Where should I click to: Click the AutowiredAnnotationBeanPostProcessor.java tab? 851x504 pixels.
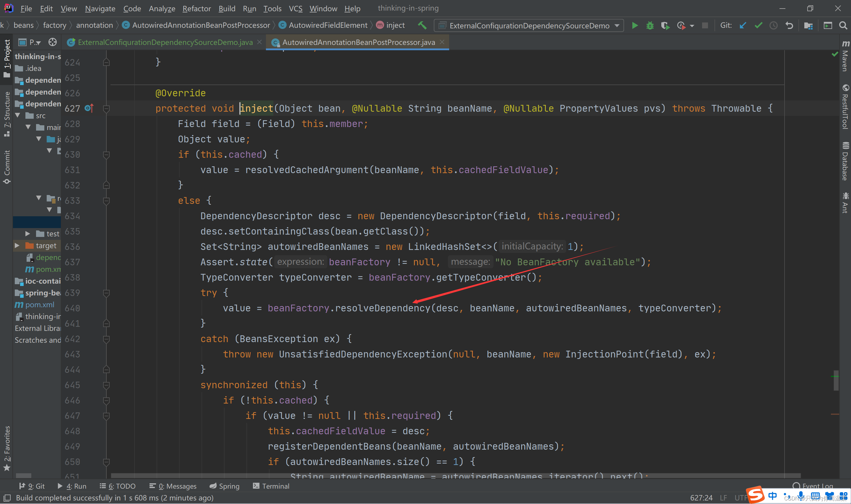coord(354,41)
